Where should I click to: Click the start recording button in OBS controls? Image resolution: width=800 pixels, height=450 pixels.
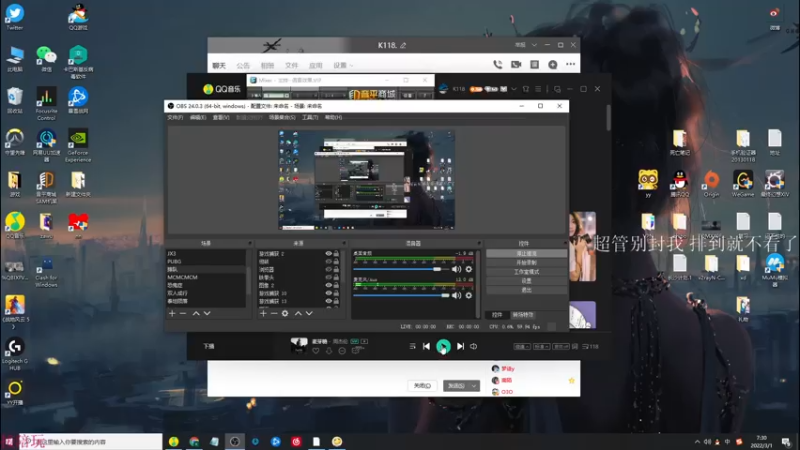point(526,263)
